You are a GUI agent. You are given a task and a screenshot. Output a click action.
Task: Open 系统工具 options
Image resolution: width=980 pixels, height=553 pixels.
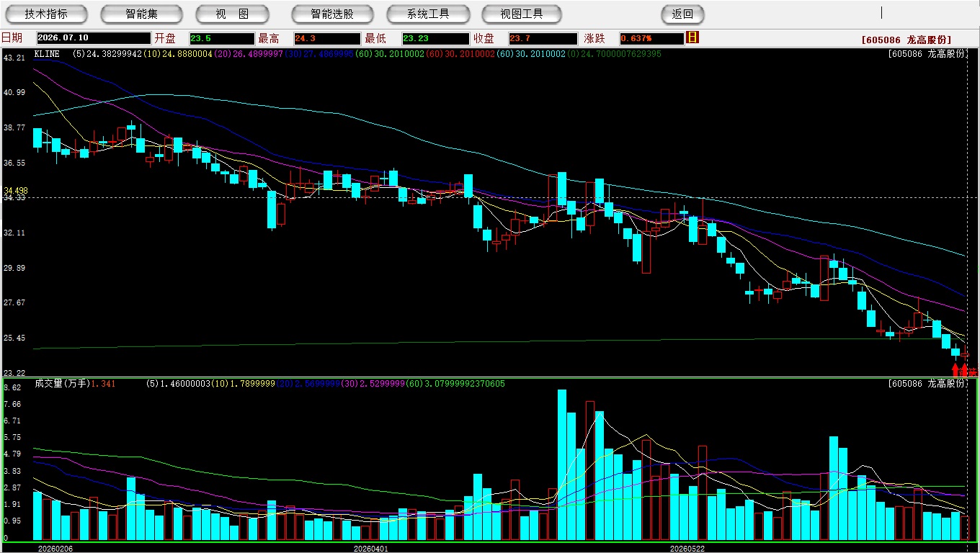coord(428,14)
